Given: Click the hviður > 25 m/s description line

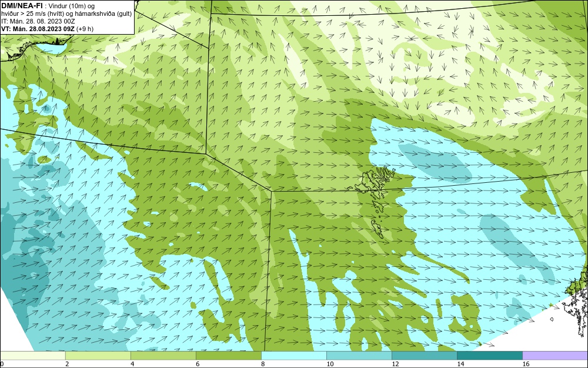Looking at the screenshot, I should pos(66,14).
